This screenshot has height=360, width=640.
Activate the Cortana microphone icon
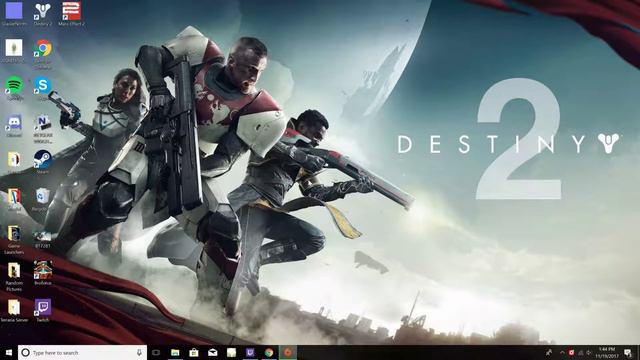pyautogui.click(x=139, y=353)
